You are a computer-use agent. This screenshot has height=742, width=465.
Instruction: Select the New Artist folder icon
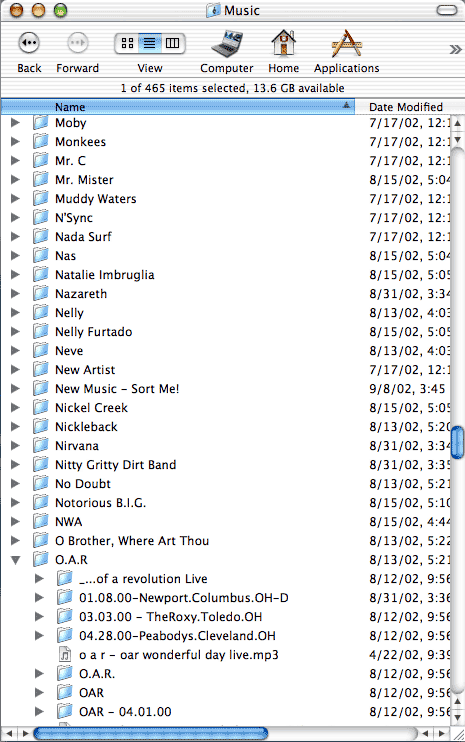[41, 369]
